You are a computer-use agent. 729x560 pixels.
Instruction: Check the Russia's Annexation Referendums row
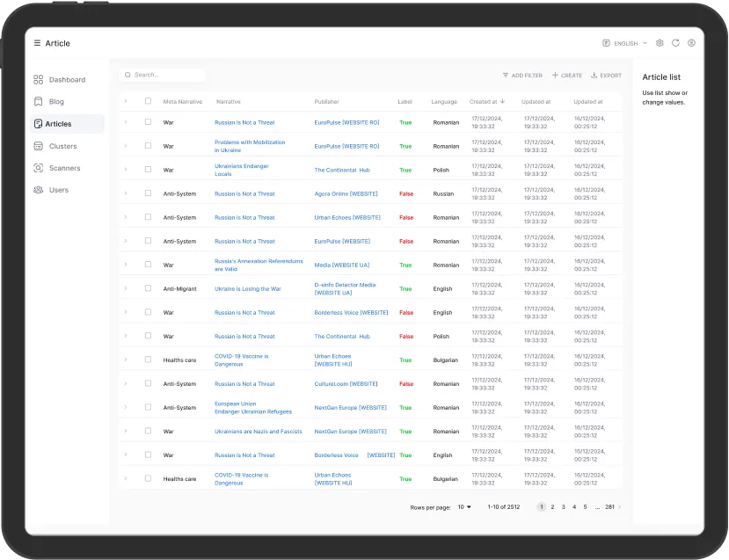[x=148, y=265]
